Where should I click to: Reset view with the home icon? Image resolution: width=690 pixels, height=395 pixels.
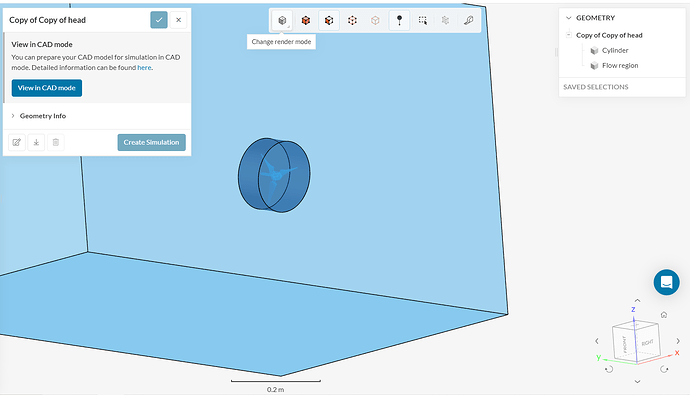pyautogui.click(x=664, y=315)
